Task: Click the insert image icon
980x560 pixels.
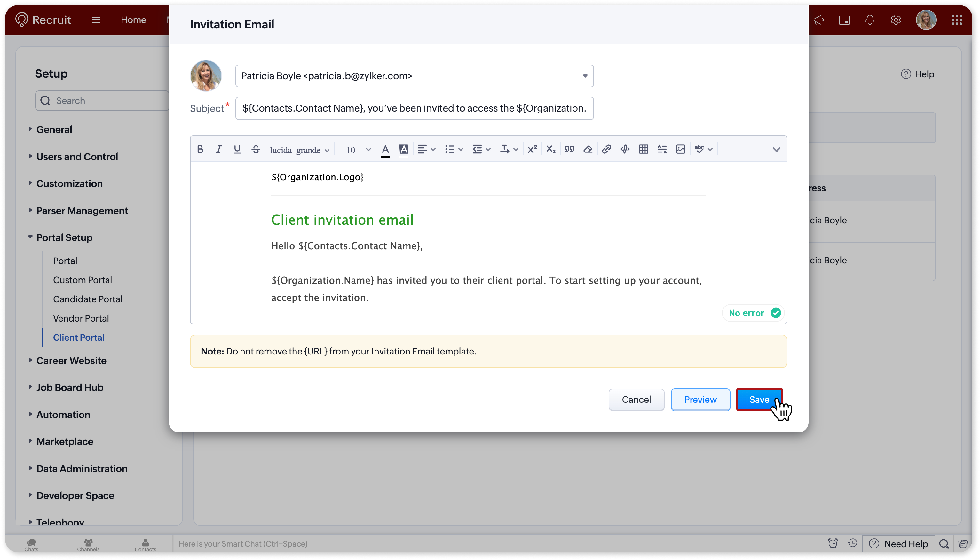Action: point(680,149)
